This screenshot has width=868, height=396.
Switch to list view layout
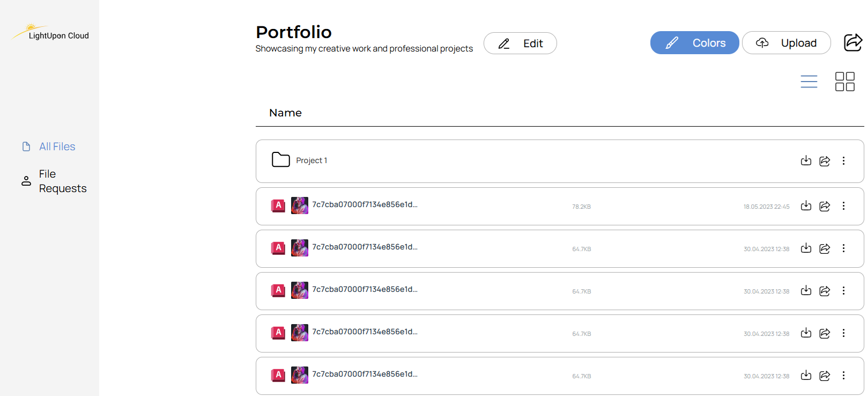808,82
